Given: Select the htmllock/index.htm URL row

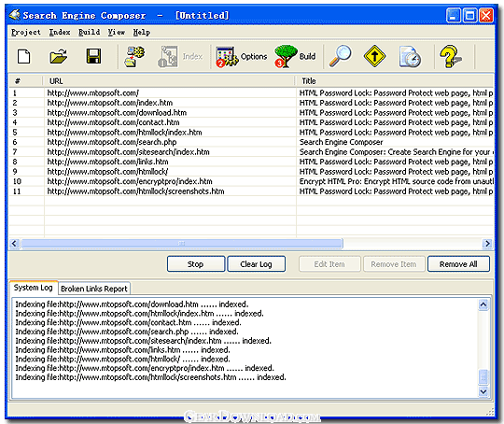Looking at the screenshot, I should click(251, 133).
